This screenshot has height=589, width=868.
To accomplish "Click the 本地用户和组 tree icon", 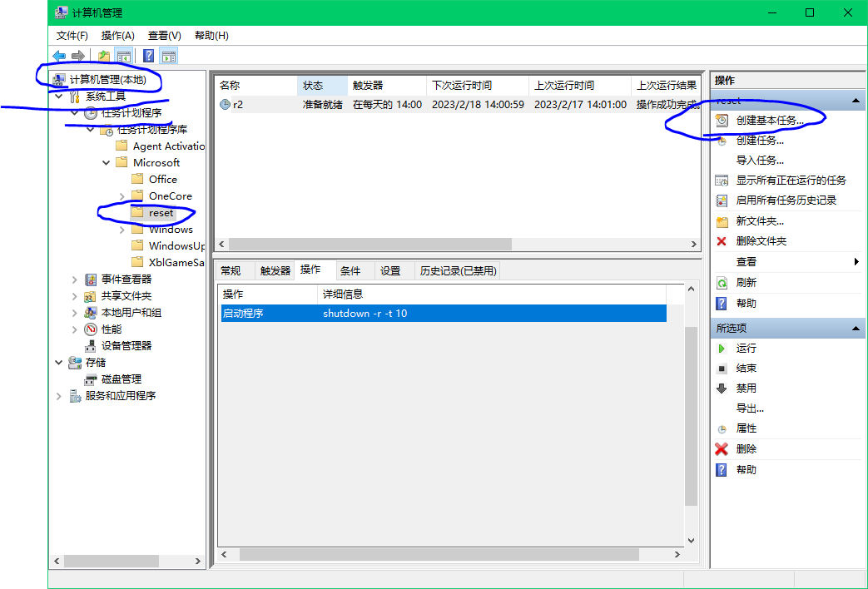I will (90, 313).
